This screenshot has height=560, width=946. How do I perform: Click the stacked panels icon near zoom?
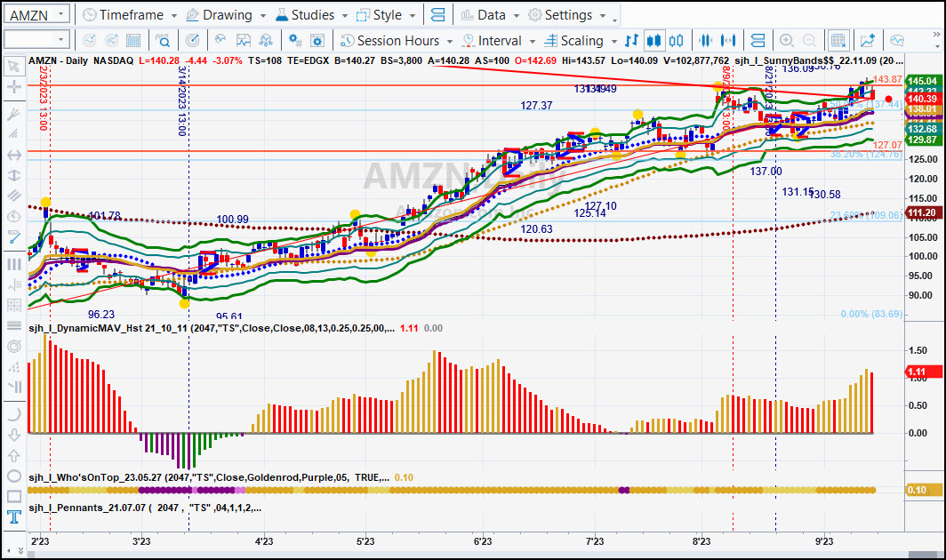[758, 40]
